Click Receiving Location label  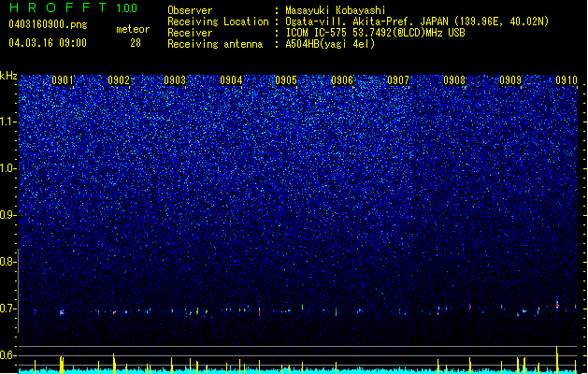point(218,22)
